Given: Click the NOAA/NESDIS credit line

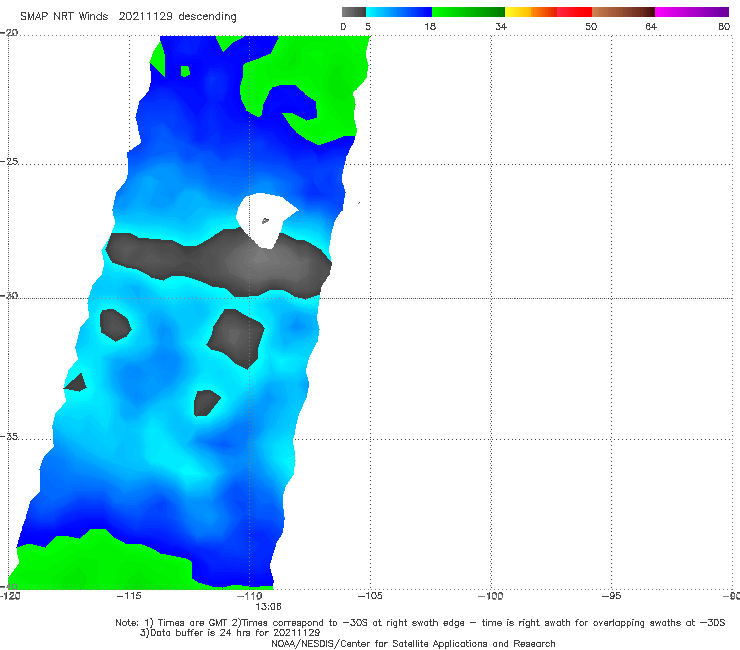Looking at the screenshot, I should point(413,643).
